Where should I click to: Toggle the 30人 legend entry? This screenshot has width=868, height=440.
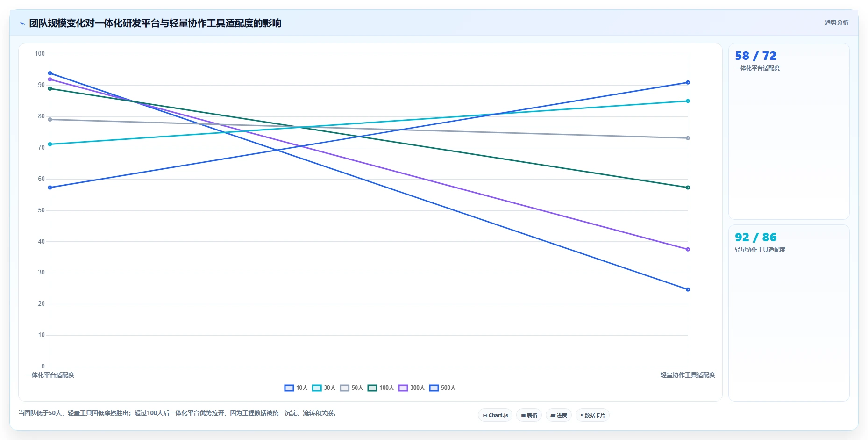click(324, 388)
